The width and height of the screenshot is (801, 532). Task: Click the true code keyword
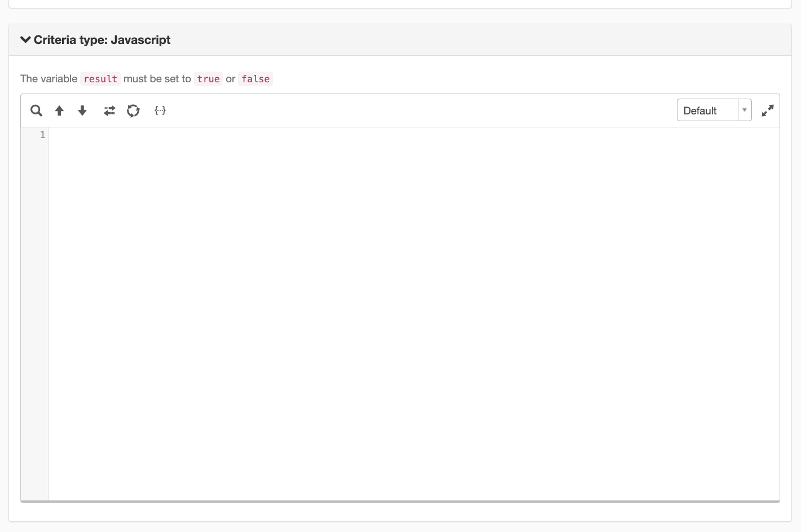click(208, 79)
